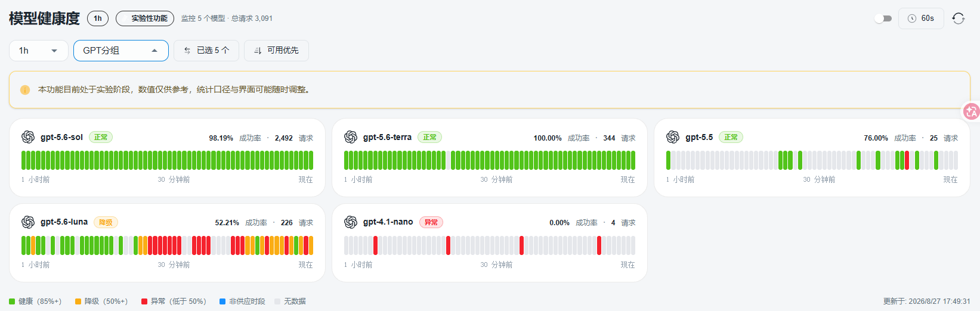The width and height of the screenshot is (980, 311).
Task: Click the 1h badge next to title
Action: [x=98, y=18]
